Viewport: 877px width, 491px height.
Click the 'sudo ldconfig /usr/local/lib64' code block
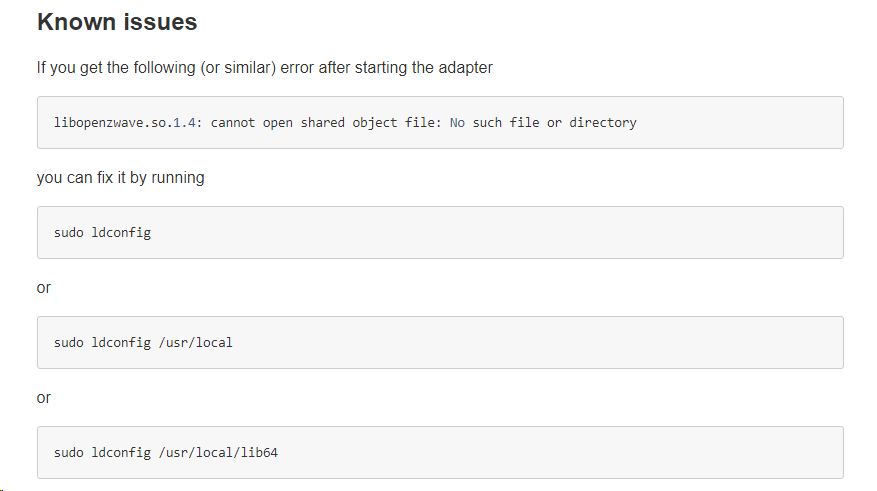point(440,452)
